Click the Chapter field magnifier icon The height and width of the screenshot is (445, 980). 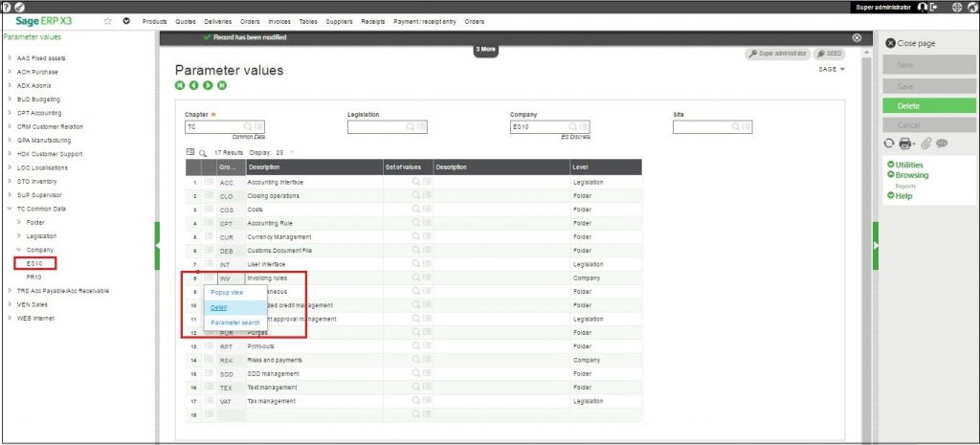pyautogui.click(x=248, y=127)
